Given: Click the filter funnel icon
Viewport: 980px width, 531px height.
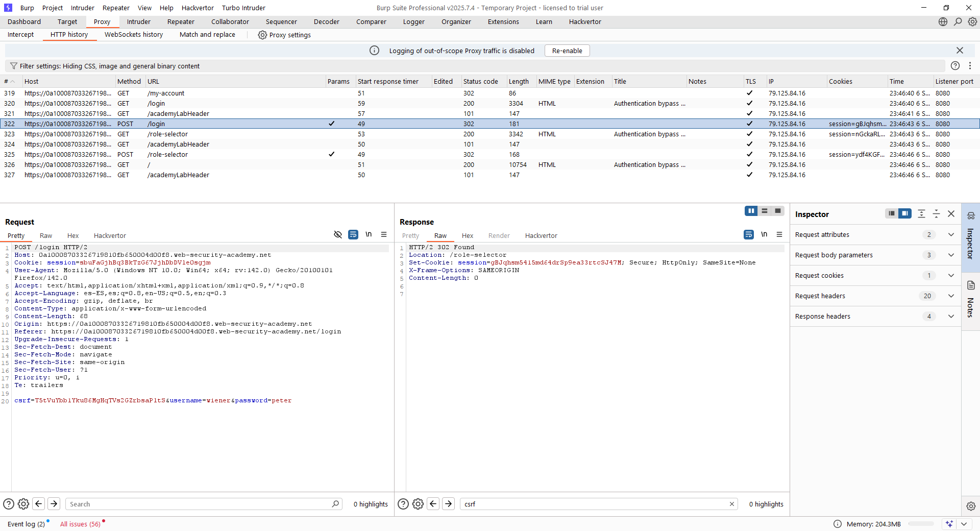Looking at the screenshot, I should [14, 66].
